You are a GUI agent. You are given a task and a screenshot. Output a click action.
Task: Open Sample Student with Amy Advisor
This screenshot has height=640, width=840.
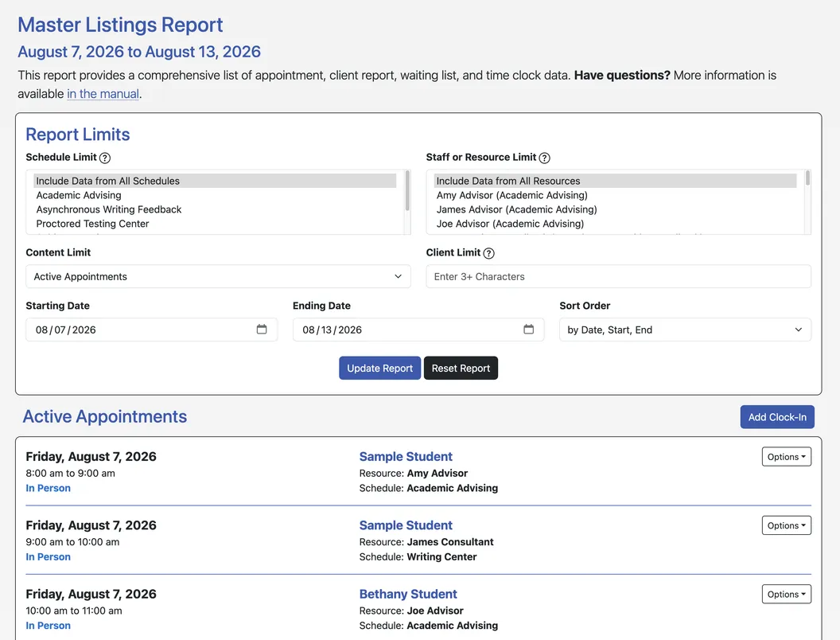pos(406,457)
